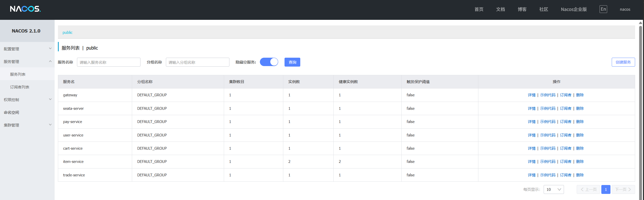Click page 1 pagination button
This screenshot has height=200, width=644.
pos(606,189)
